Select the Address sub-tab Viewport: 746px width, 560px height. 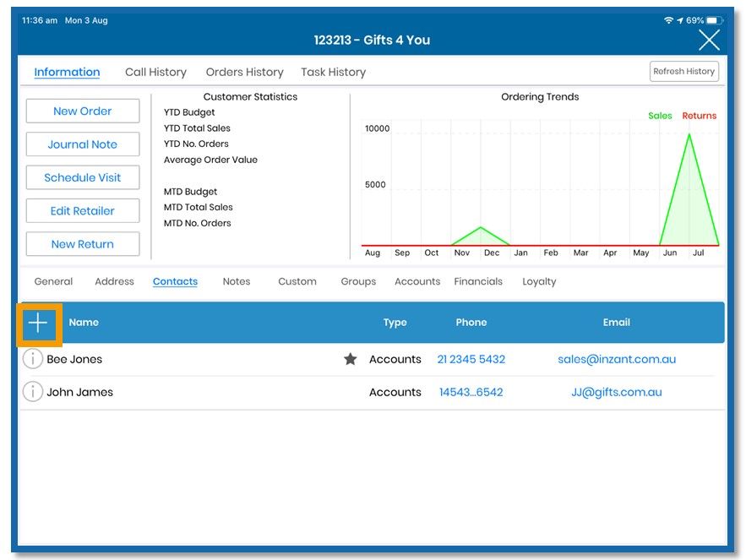[114, 281]
